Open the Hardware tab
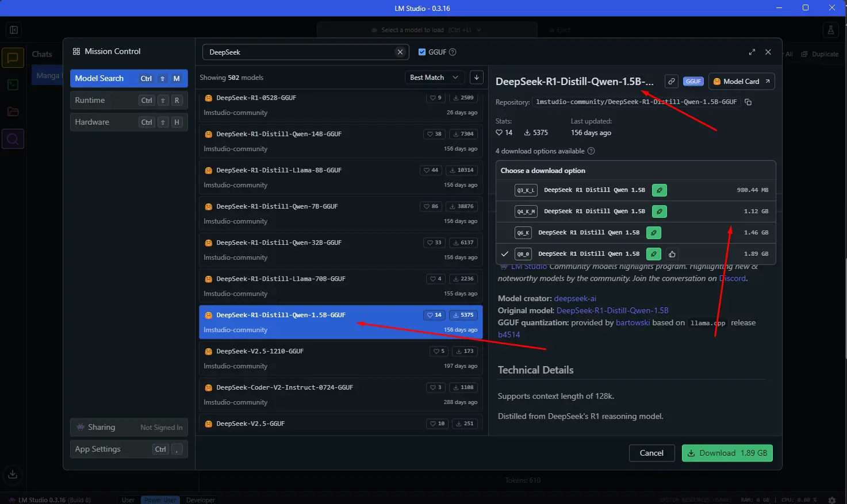Image resolution: width=847 pixels, height=504 pixels. click(129, 122)
